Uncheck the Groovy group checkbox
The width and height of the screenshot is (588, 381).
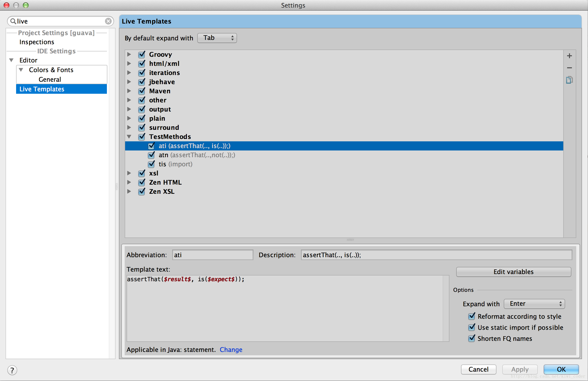142,54
